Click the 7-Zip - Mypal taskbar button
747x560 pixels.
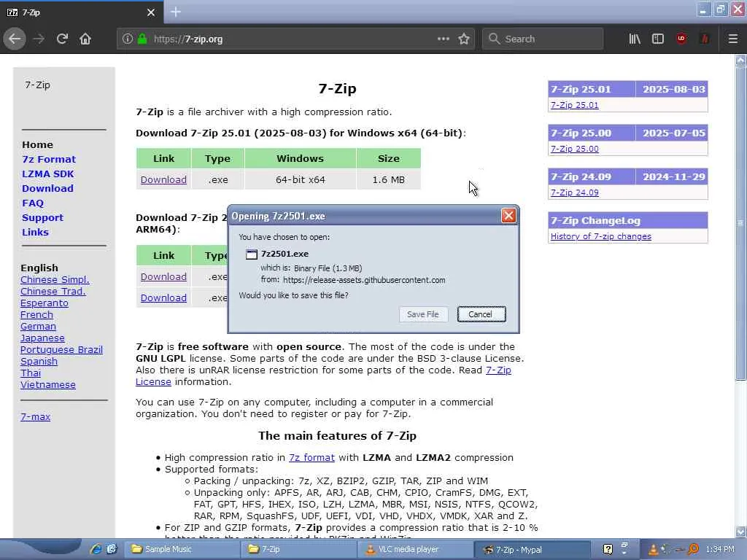533,550
